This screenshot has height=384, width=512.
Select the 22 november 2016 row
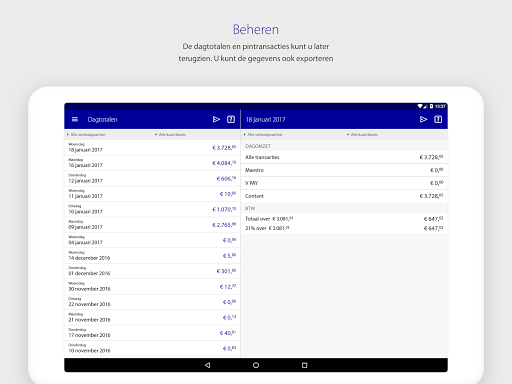coord(152,302)
